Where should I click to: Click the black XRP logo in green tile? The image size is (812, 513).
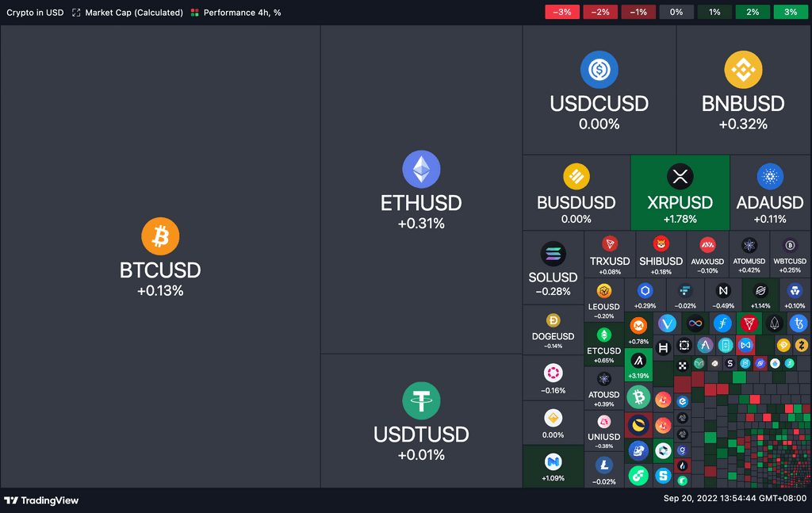[x=680, y=177]
